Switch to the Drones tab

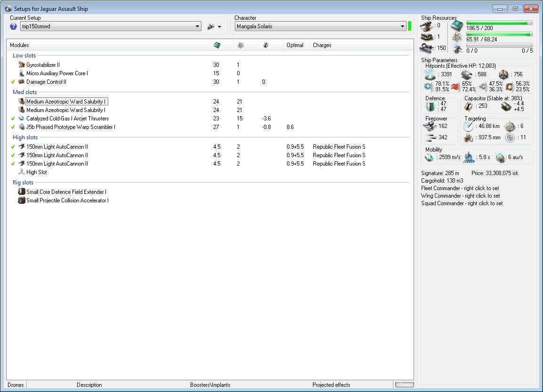point(16,385)
